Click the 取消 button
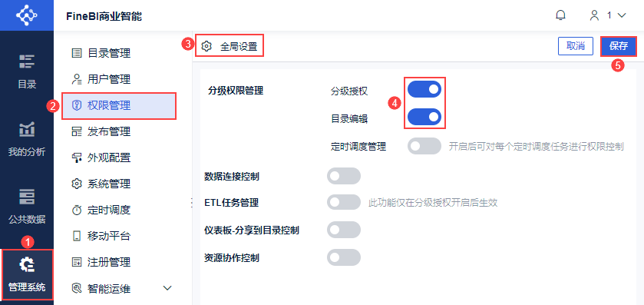This screenshot has height=305, width=644. 576,46
